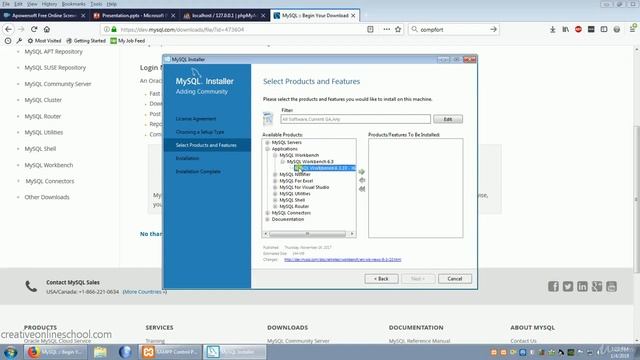Open Windows Start button
Viewport: 640px width, 360px height.
pos(10,352)
